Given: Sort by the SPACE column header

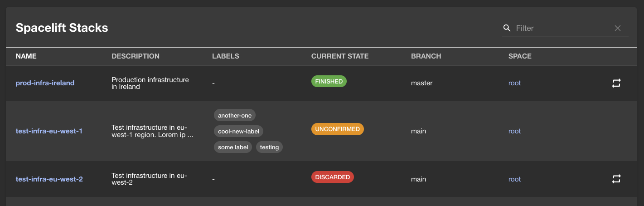Looking at the screenshot, I should click(x=520, y=56).
